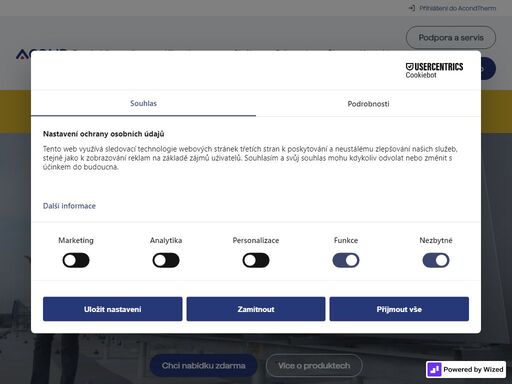Accept all with Přijmout vše

click(399, 309)
